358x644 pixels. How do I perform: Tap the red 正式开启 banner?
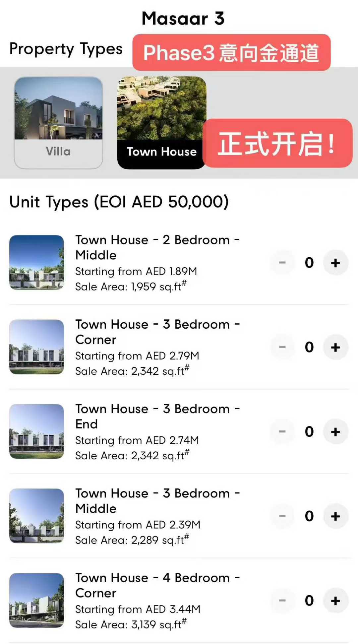[x=277, y=143]
